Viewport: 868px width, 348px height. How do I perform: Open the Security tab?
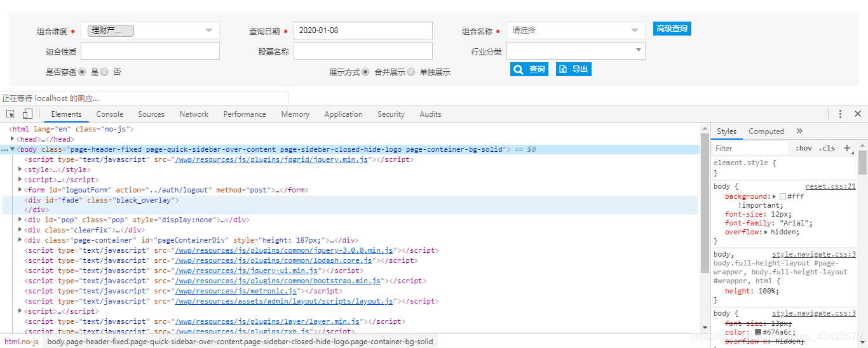pos(391,114)
